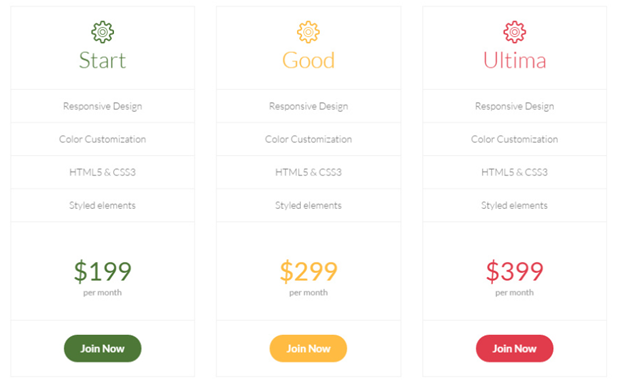Click the yellow gear icon above Good
This screenshot has width=624, height=386.
coord(308,32)
